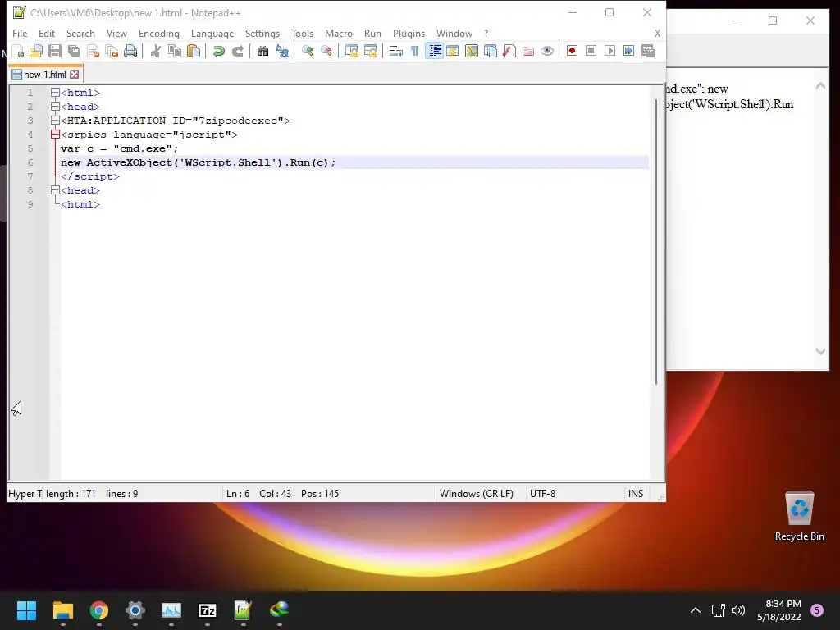Image resolution: width=840 pixels, height=630 pixels.
Task: Open the Function List icon
Action: tap(509, 51)
